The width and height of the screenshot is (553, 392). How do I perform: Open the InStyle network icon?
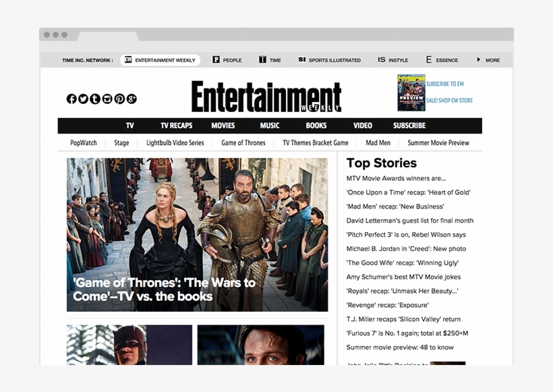click(x=382, y=59)
